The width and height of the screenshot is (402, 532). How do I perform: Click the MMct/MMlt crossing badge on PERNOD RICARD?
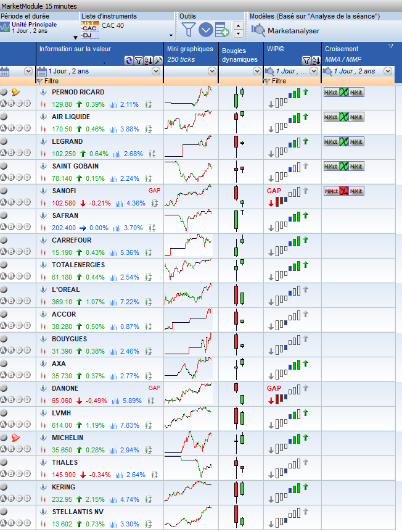pyautogui.click(x=343, y=93)
